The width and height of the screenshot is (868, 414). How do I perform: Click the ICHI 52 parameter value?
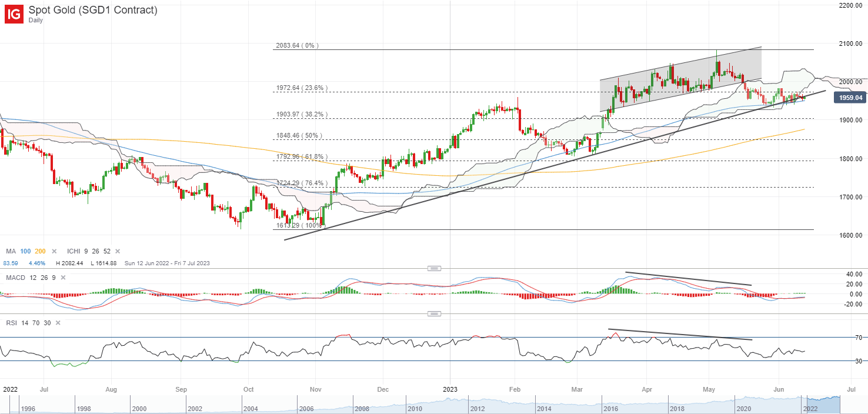tap(107, 251)
